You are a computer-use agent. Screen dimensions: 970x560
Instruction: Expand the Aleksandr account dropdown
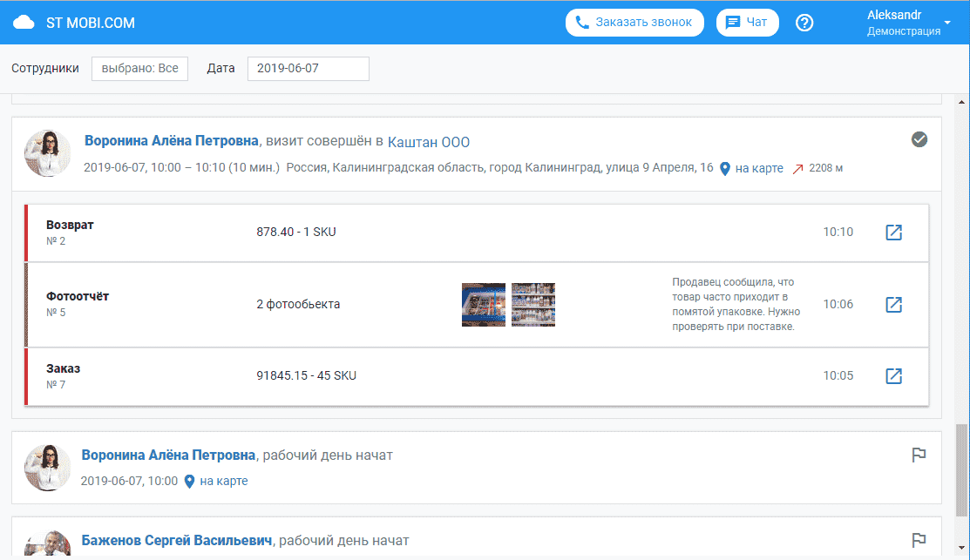coord(946,22)
